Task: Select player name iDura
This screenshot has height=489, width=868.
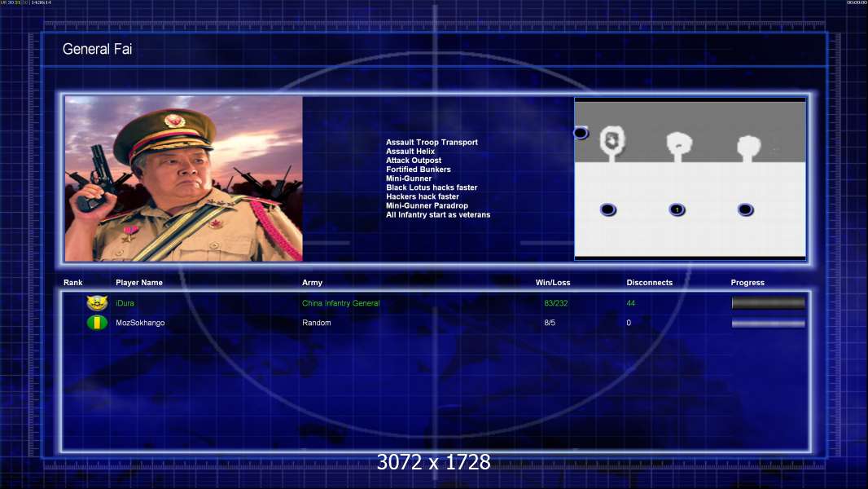Action: [x=125, y=303]
